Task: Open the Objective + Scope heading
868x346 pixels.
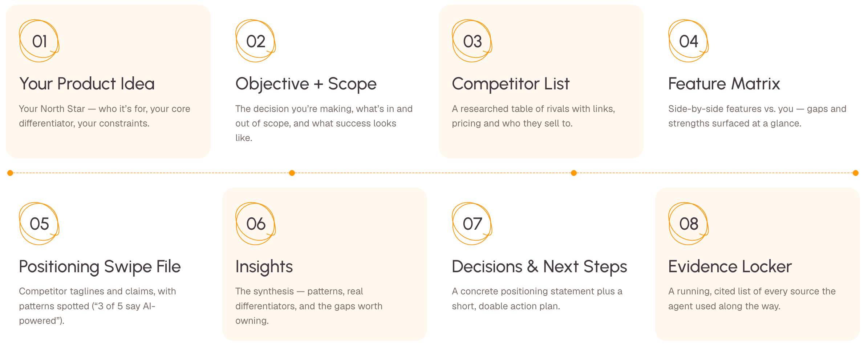Action: click(x=306, y=84)
